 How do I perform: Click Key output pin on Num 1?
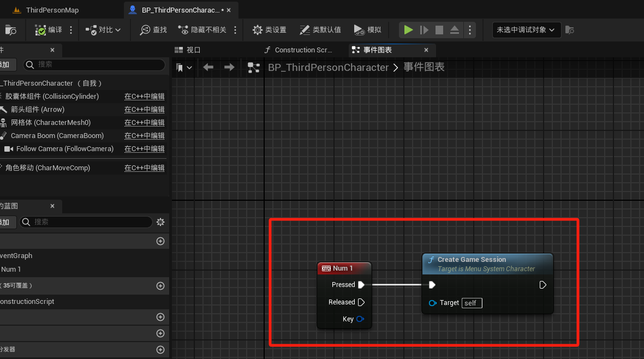[360, 319]
